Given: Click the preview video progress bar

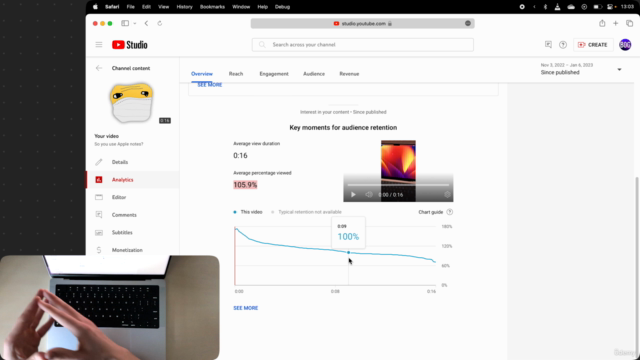Looking at the screenshot, I should point(398,185).
